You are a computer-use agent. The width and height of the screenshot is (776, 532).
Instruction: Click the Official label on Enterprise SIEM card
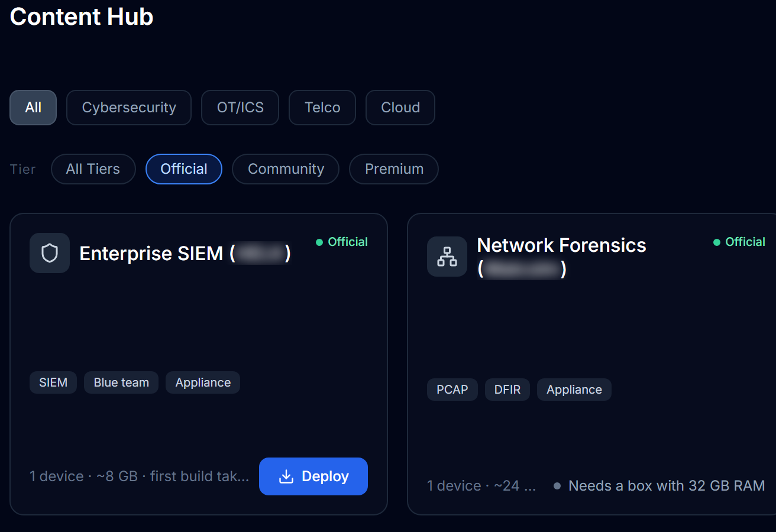348,242
